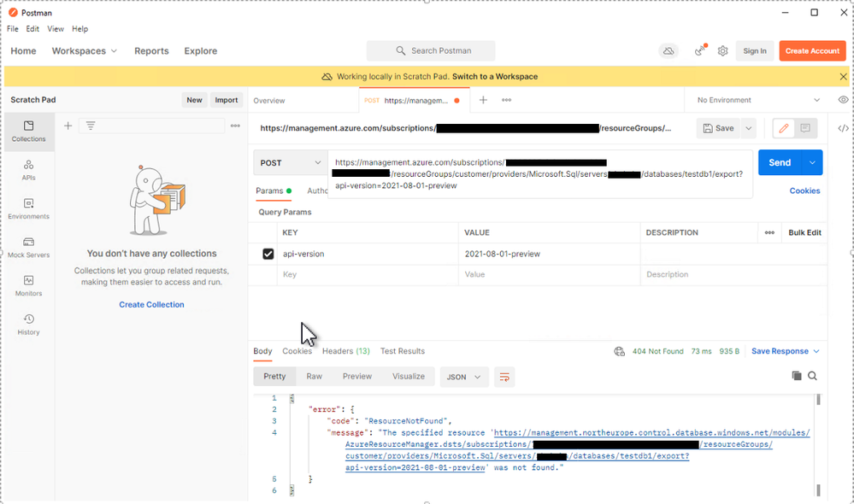Click the plus to open new tab
Screen dimensions: 854x504
tap(483, 100)
